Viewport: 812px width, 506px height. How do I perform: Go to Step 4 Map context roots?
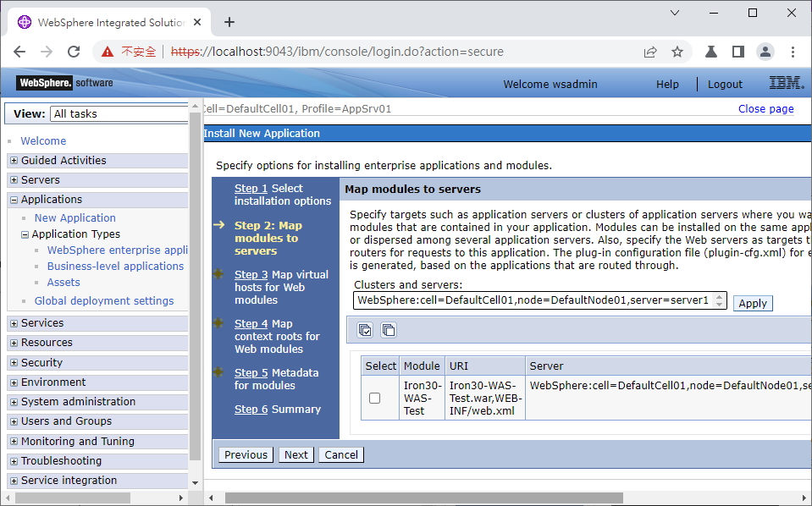click(251, 323)
